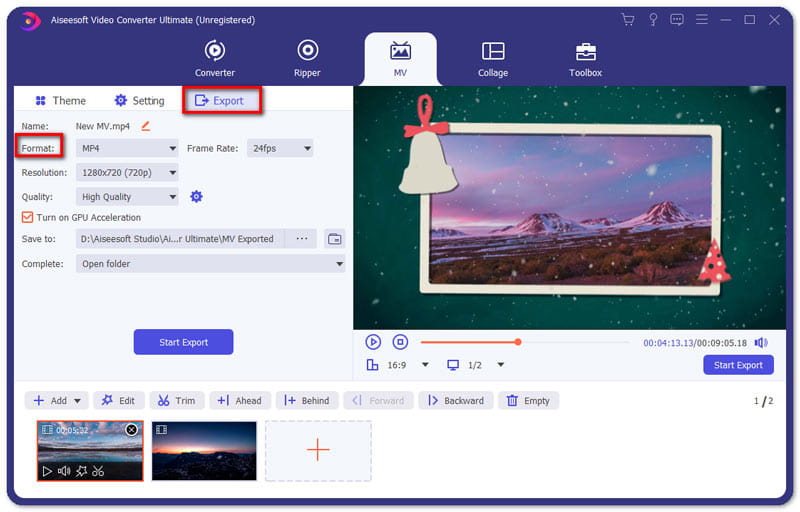Switch to the Setting tab
The width and height of the screenshot is (800, 512).
point(139,100)
